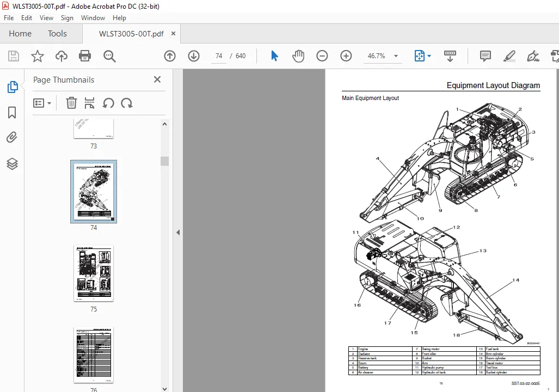Open the Help menu
The width and height of the screenshot is (559, 392).
(119, 18)
